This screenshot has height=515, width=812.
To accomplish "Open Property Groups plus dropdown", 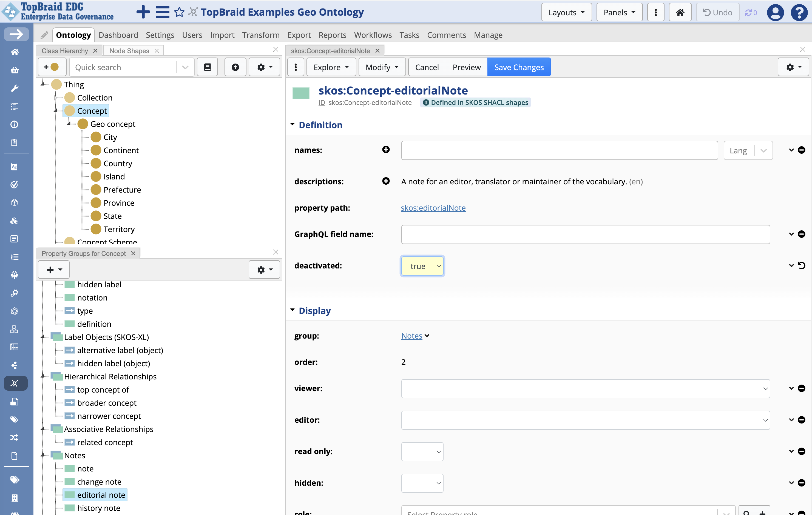I will (54, 270).
